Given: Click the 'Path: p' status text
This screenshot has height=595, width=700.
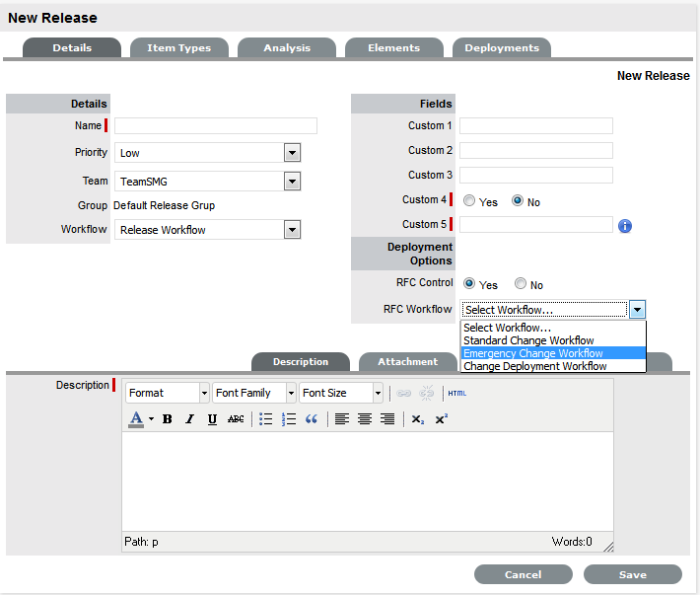Looking at the screenshot, I should click(x=141, y=542).
